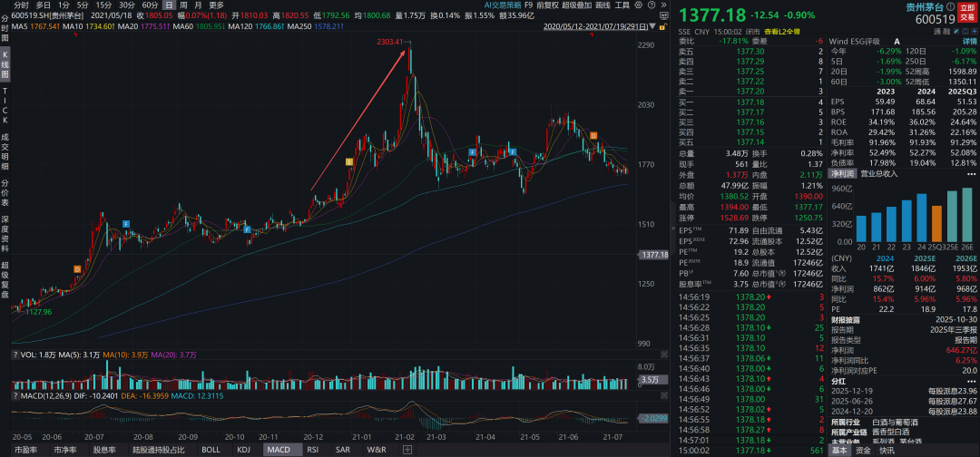Click the 贵州茅台 stock name title
Viewport: 980px width, 457px height.
point(925,7)
